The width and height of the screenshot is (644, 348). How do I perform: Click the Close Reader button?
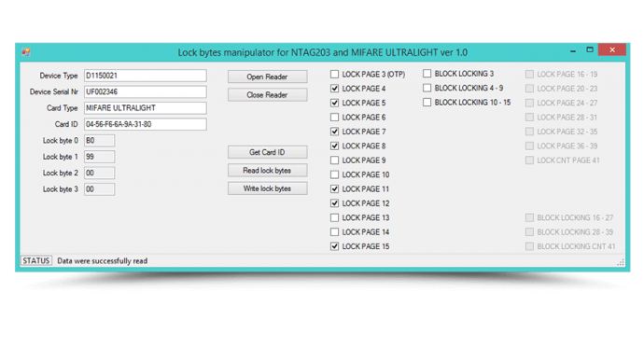[267, 95]
